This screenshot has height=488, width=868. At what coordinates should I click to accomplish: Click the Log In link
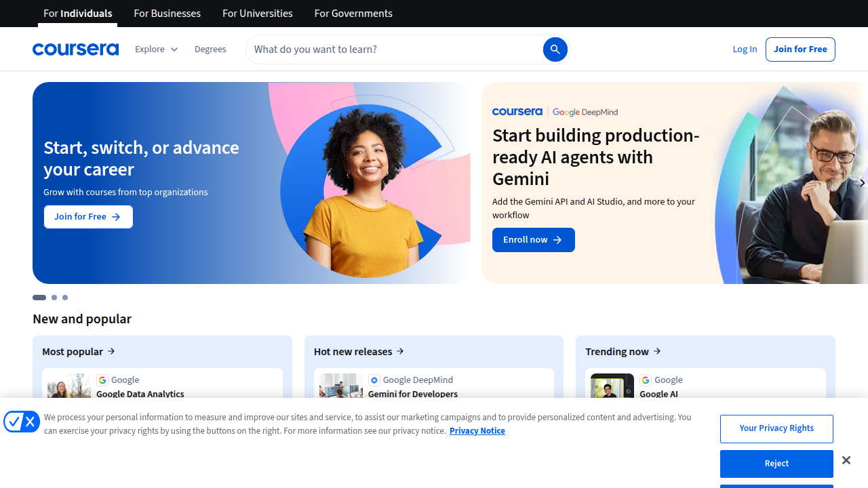click(745, 49)
